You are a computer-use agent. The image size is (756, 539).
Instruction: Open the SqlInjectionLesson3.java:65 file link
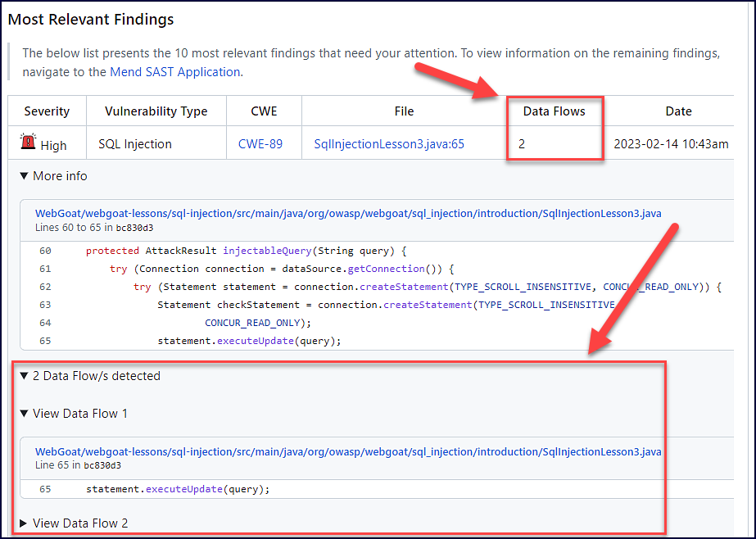click(x=389, y=144)
